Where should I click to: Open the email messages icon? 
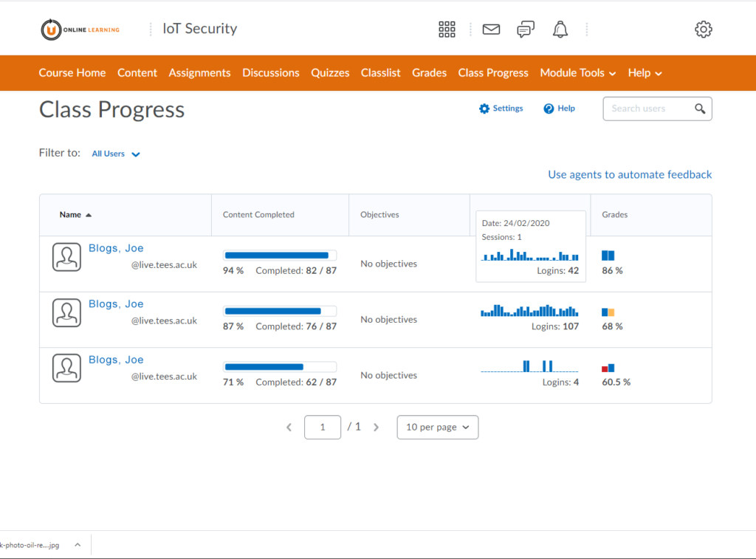coord(490,29)
